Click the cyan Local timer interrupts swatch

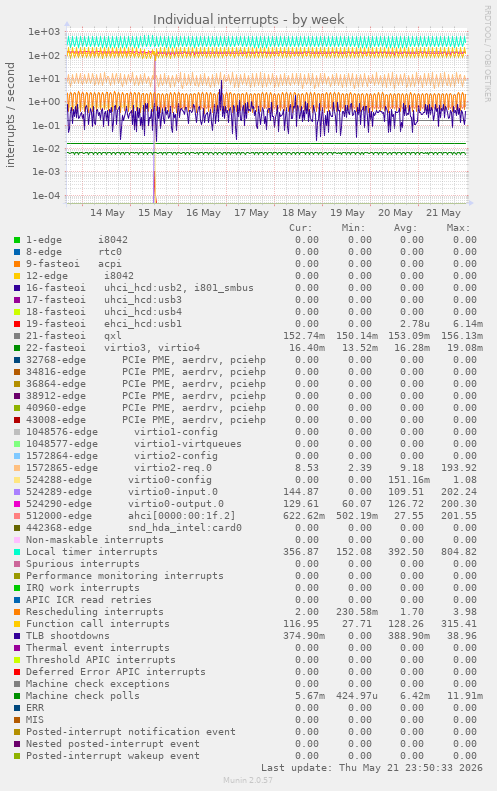[17, 552]
